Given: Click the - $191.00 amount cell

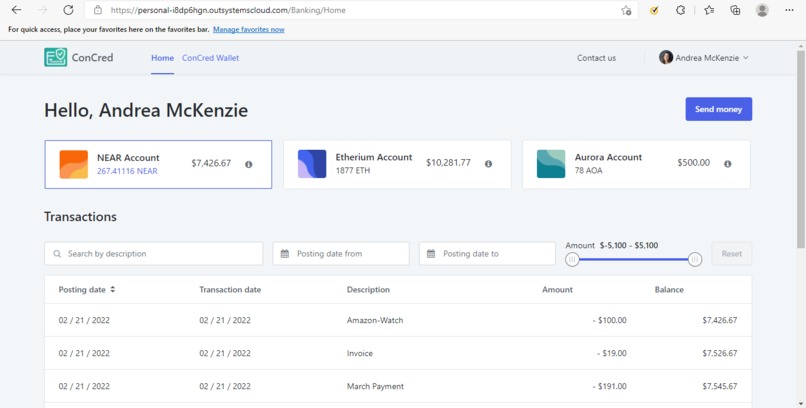Looking at the screenshot, I should (609, 386).
